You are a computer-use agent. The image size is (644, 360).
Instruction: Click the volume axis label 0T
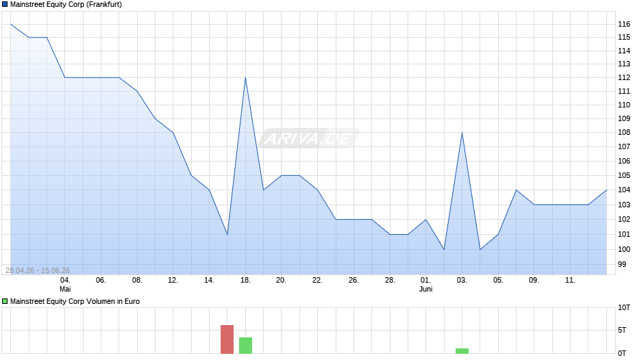point(622,353)
